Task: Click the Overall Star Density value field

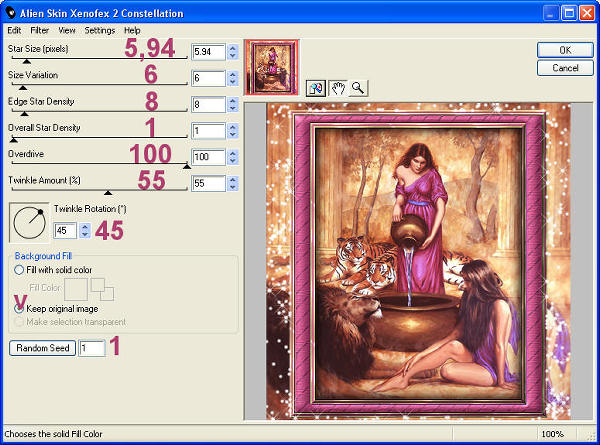Action: (208, 131)
